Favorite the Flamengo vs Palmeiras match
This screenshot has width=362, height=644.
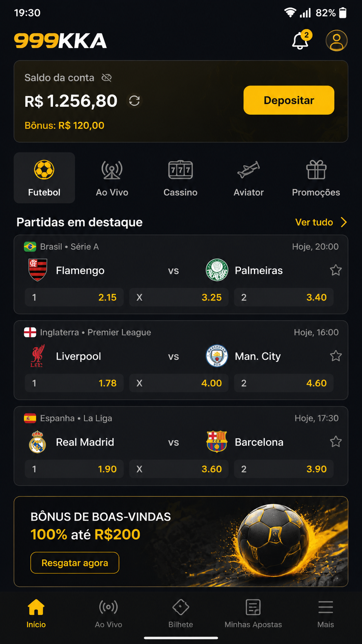[336, 270]
